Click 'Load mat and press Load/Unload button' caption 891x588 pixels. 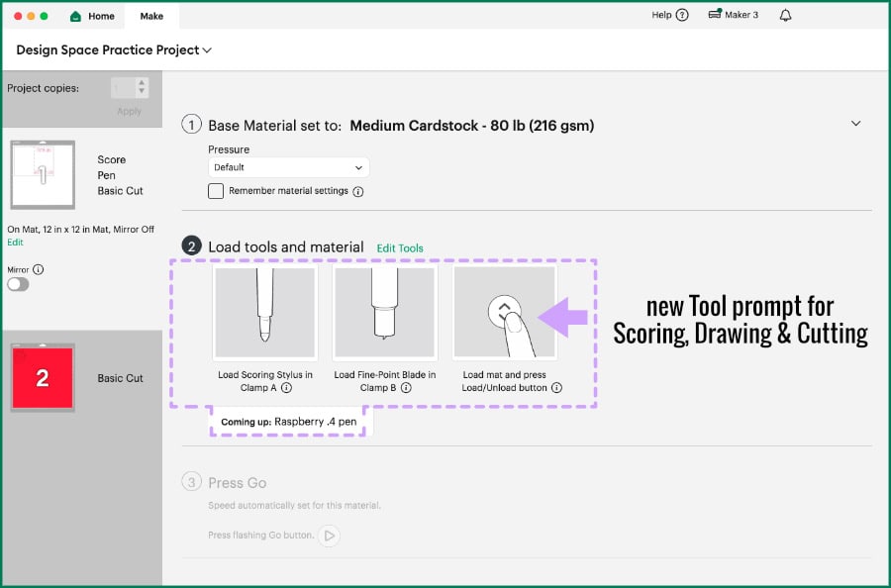505,381
